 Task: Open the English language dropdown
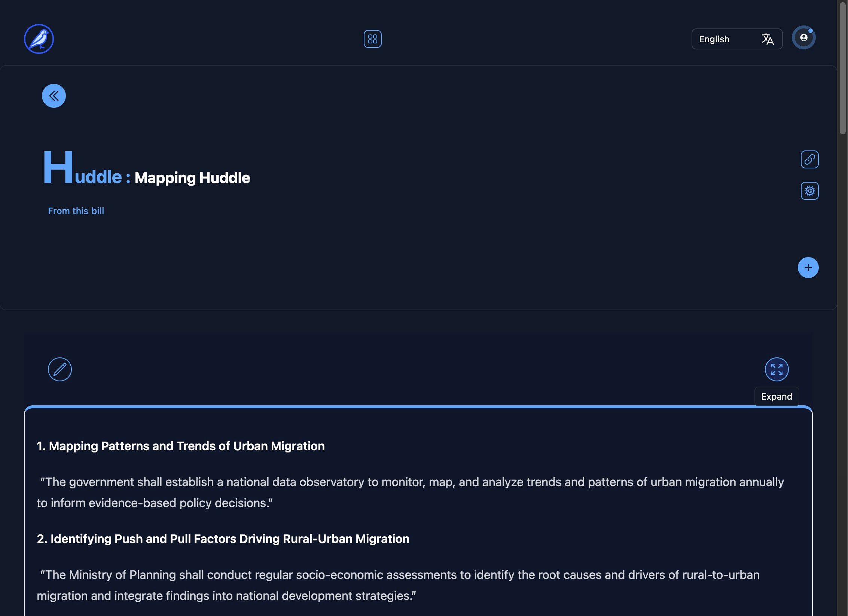pos(722,39)
